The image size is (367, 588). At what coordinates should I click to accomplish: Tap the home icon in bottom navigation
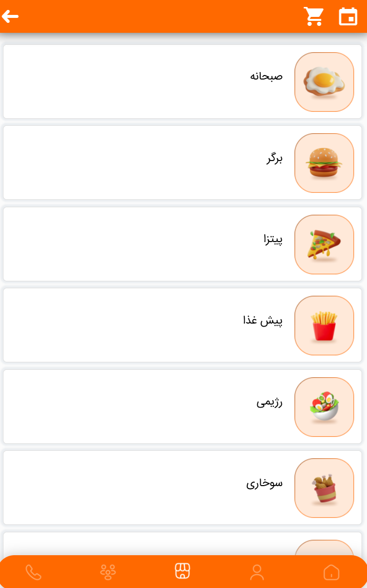click(x=331, y=572)
